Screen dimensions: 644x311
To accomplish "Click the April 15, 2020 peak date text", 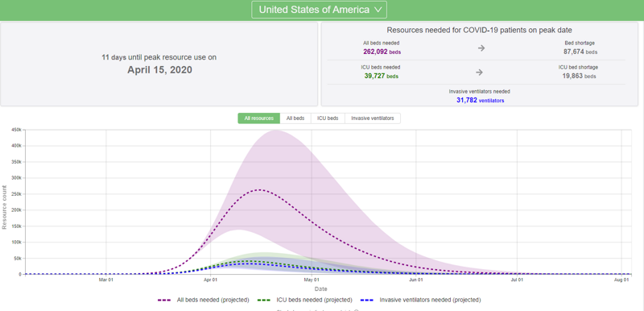I will coord(159,70).
